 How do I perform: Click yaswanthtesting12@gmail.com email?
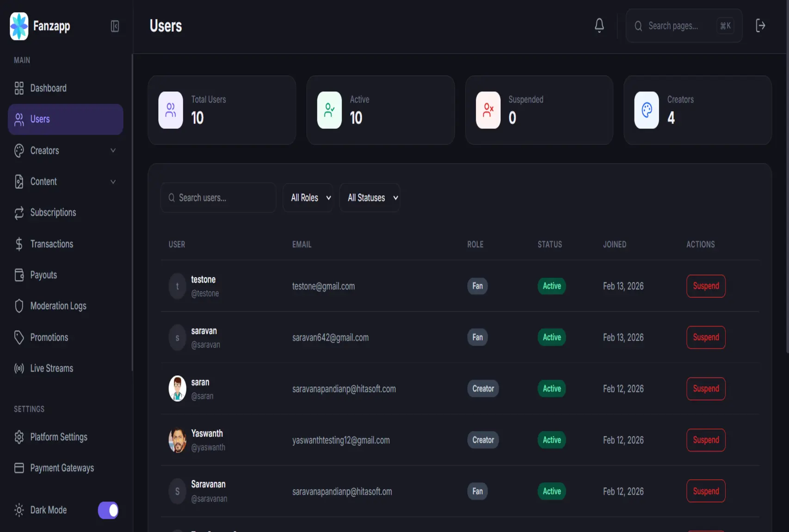pyautogui.click(x=341, y=440)
